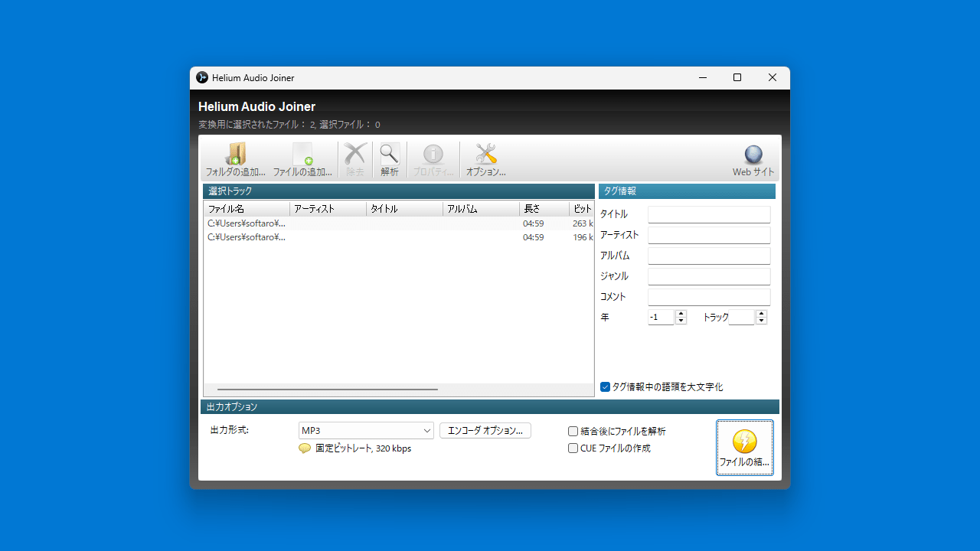Sort by ビット column header
980x551 pixels.
click(582, 209)
